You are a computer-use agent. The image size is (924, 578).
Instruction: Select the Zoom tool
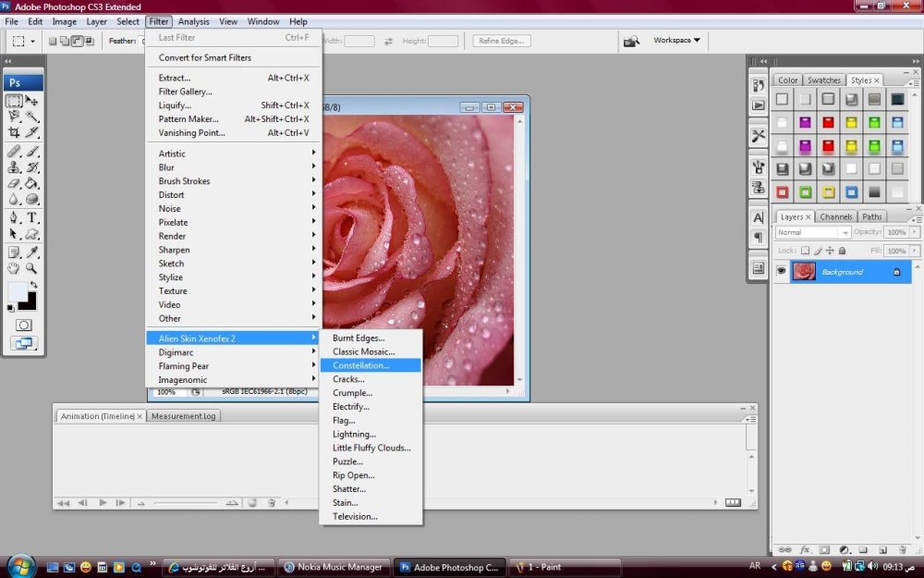(x=31, y=268)
